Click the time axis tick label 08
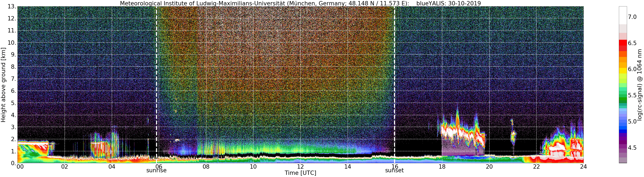The width and height of the screenshot is (644, 177). tap(206, 167)
